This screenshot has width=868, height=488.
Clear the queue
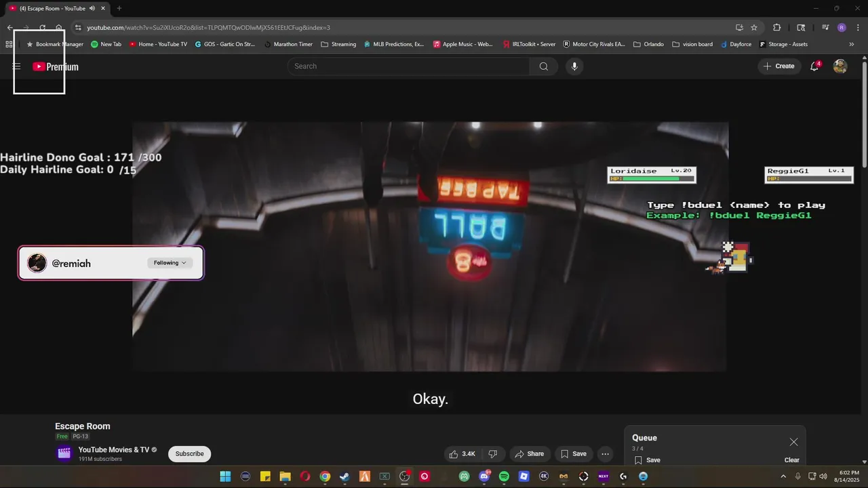[x=792, y=460]
